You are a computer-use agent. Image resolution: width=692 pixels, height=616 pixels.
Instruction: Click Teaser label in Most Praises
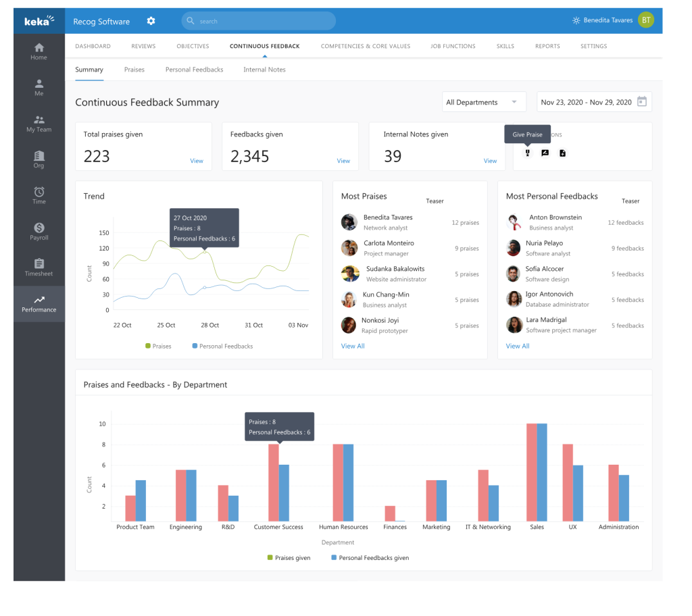[x=435, y=201]
